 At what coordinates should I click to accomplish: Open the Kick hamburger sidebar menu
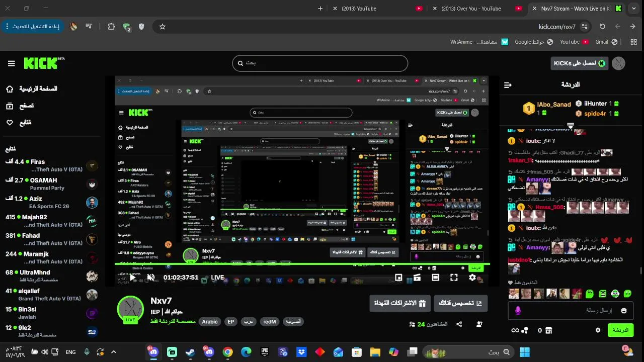coord(11,63)
